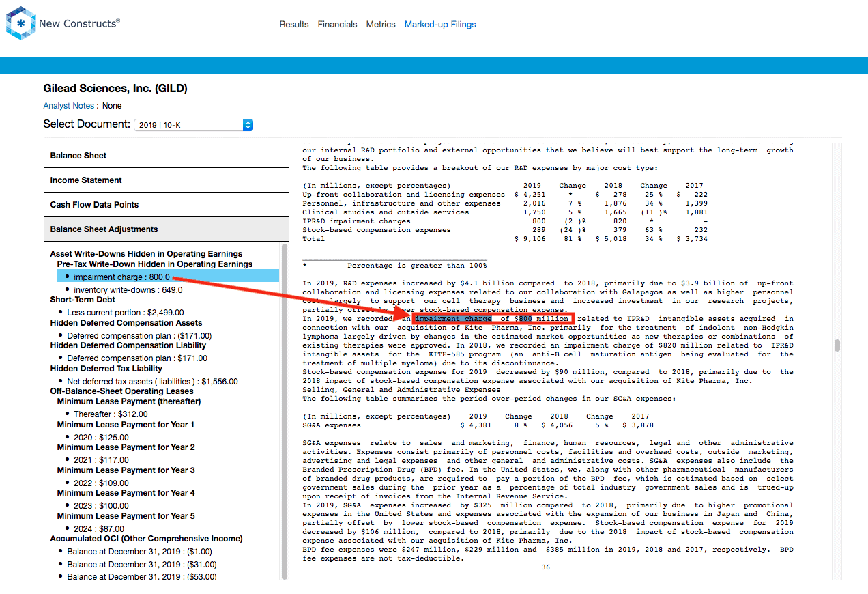Click the "Stock-based compensation expenses" row label
This screenshot has height=594, width=868.
[x=377, y=230]
